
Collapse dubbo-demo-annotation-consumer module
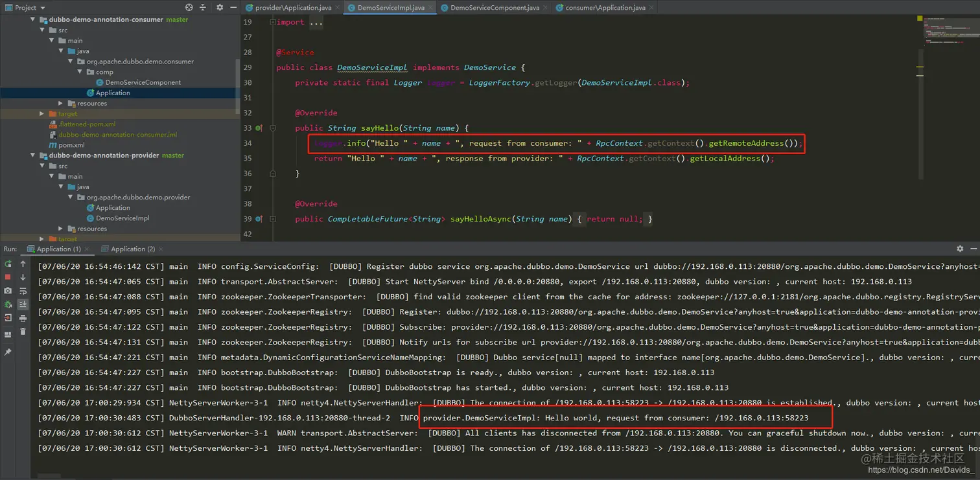point(33,19)
